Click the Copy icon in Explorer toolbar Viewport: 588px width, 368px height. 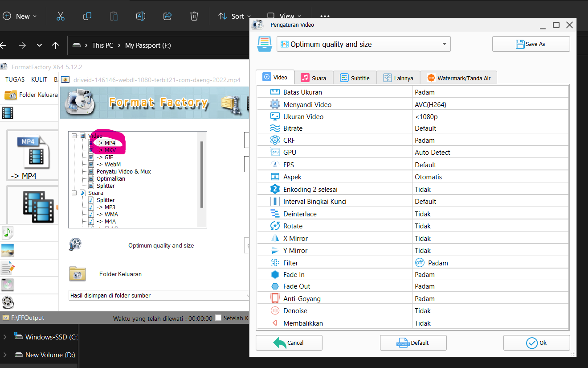tap(87, 16)
